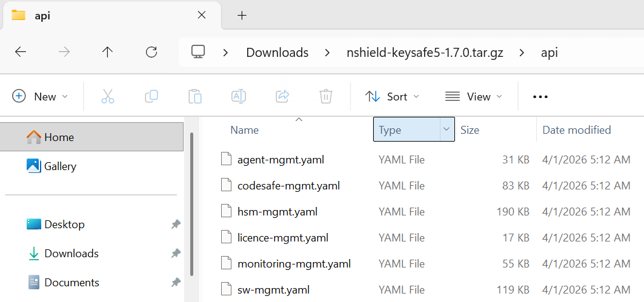Click the Forward navigation arrow
The image size is (644, 302).
(x=64, y=52)
